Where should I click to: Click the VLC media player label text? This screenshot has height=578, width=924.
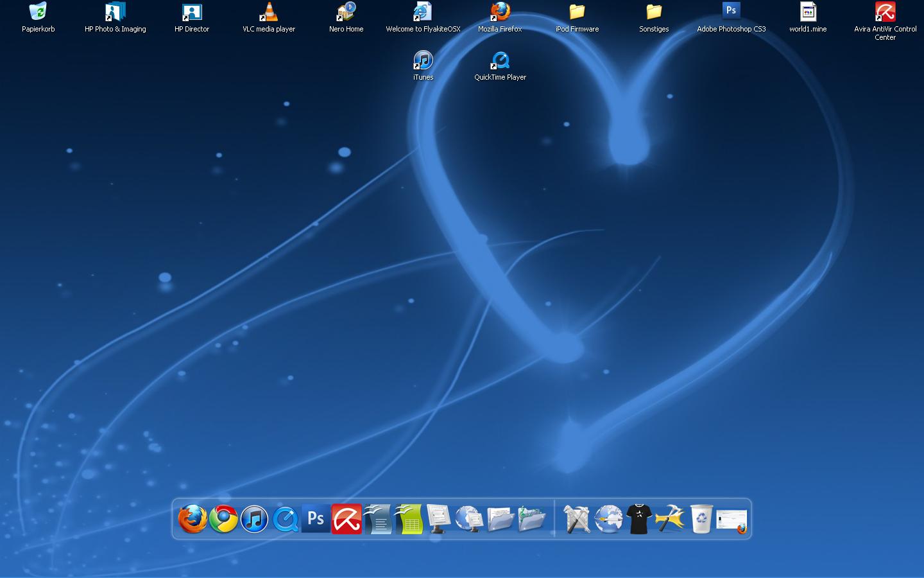tap(269, 29)
